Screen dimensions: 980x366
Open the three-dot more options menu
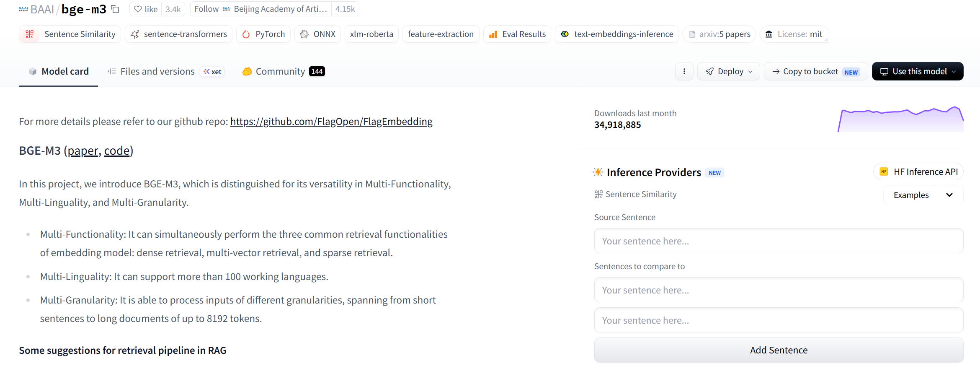[x=684, y=71]
